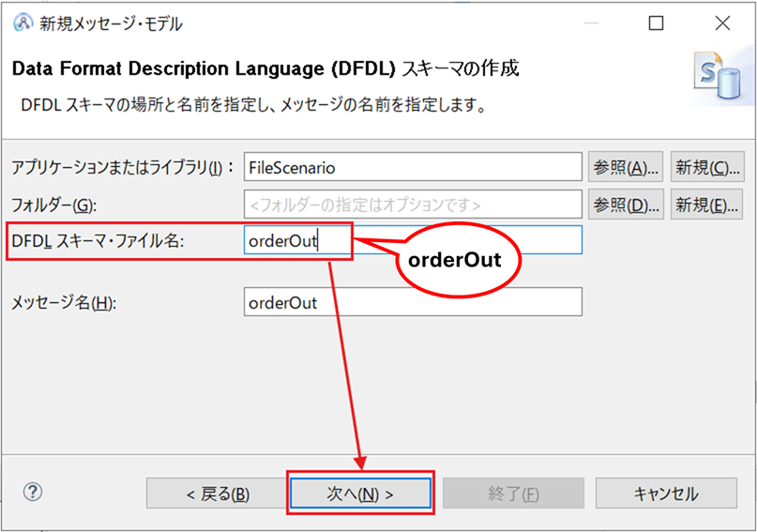Create new application with 新規(C) button
Viewport: 757px width, 532px height.
click(x=707, y=168)
